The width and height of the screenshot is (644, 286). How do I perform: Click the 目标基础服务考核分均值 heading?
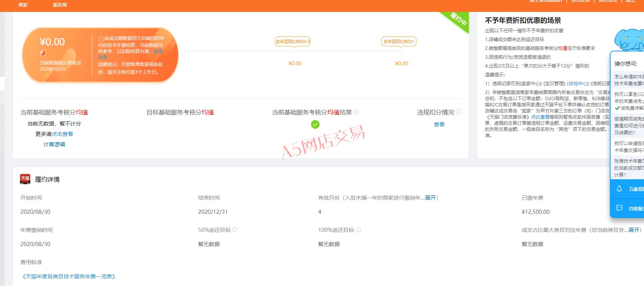pos(180,112)
